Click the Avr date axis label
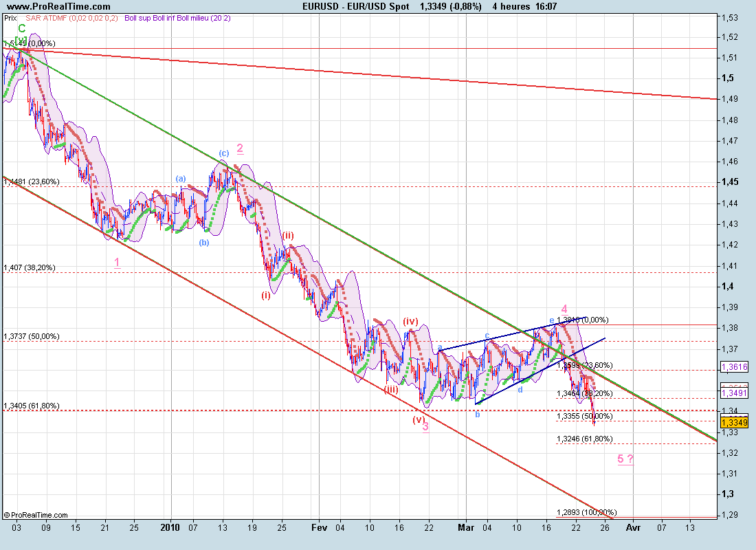 [633, 528]
